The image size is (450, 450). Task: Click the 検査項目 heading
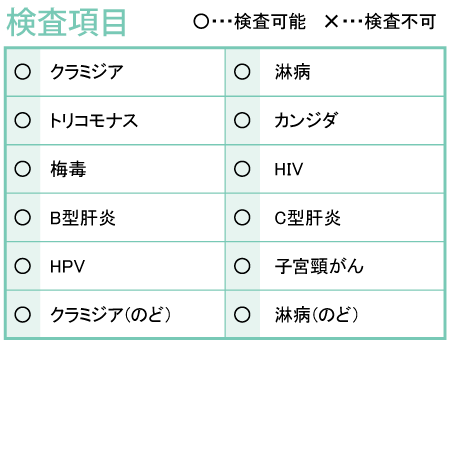pos(66,22)
